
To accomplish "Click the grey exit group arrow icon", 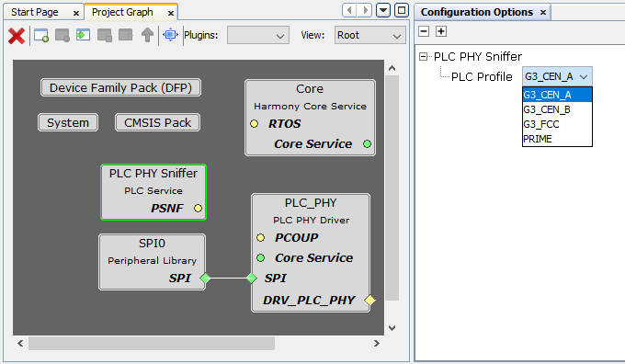I will point(126,35).
